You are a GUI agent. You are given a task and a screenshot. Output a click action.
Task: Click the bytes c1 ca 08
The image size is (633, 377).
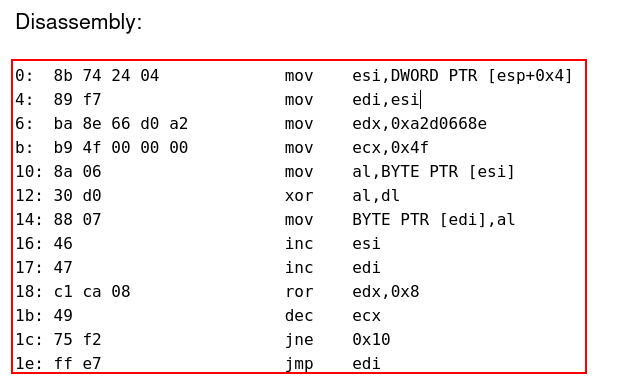[92, 291]
